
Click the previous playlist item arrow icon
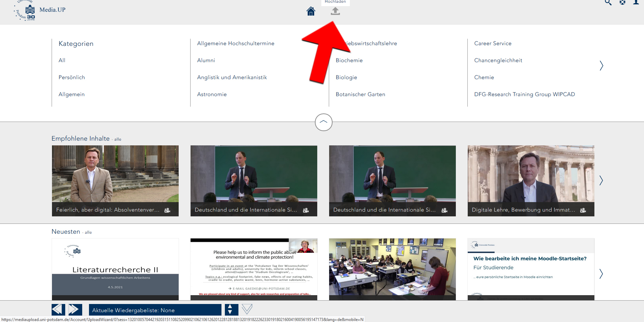tap(58, 309)
